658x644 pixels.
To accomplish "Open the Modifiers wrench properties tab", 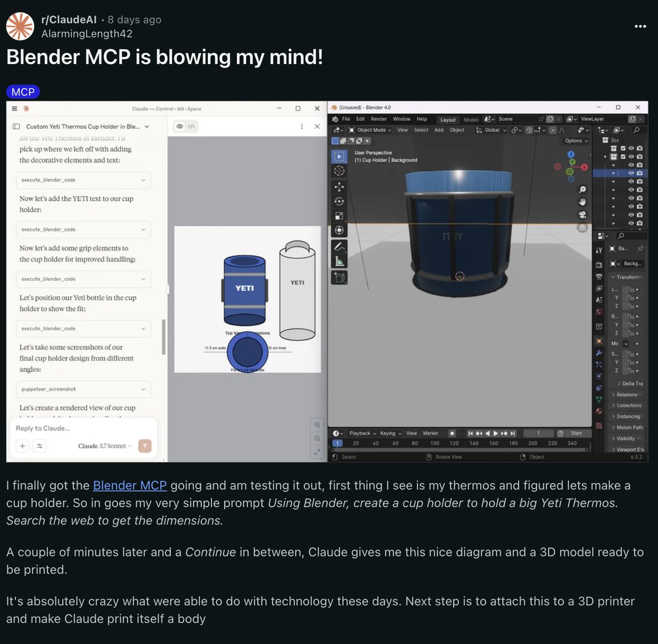I will [599, 353].
